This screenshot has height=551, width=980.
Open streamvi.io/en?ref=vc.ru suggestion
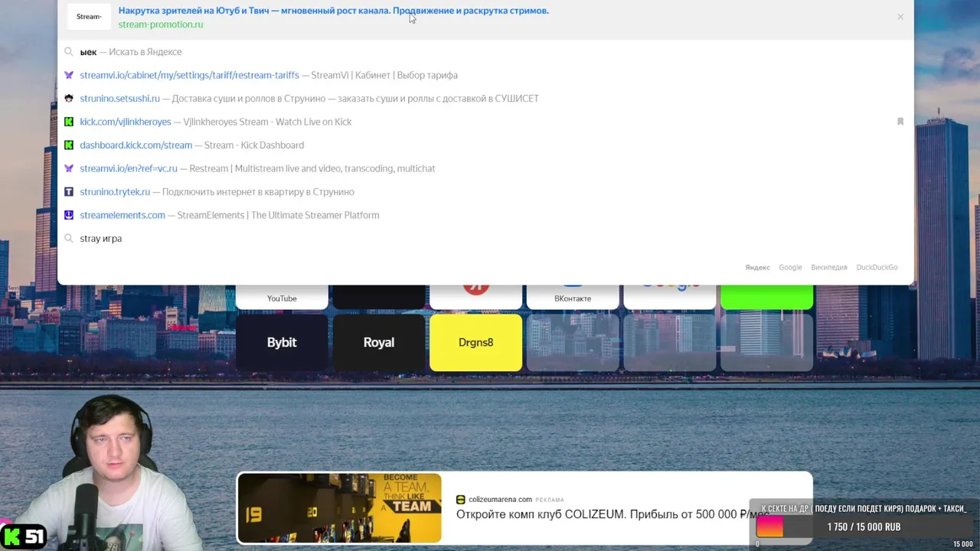[485, 168]
